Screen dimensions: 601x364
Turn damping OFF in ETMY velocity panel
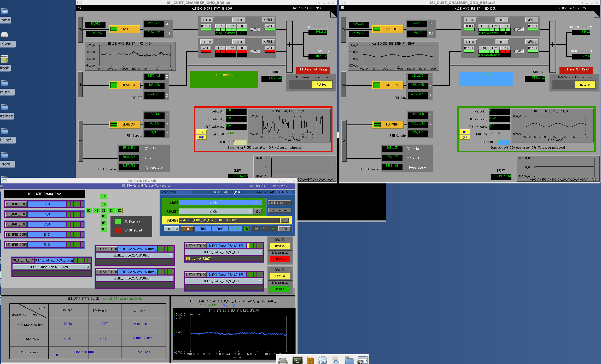pyautogui.click(x=201, y=138)
